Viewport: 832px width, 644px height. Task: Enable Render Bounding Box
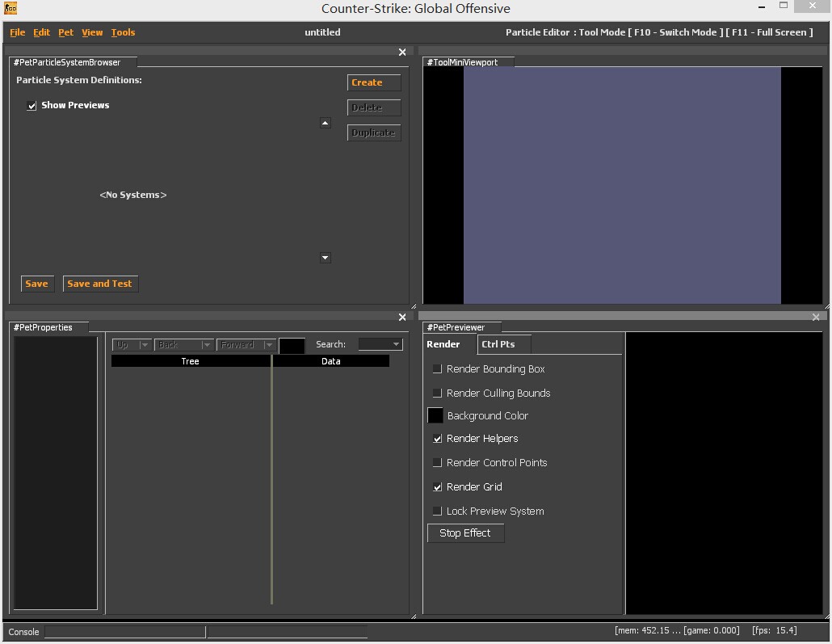click(x=437, y=368)
